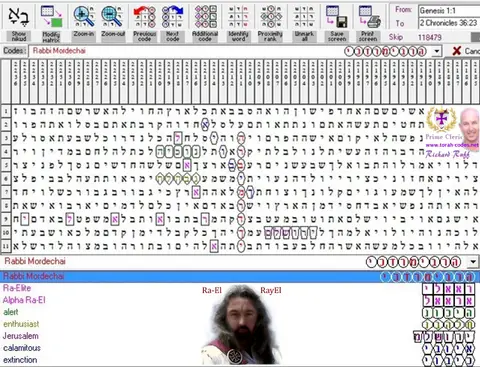Click the bearded man portrait image
This screenshot has width=480, height=367.
pos(241,325)
